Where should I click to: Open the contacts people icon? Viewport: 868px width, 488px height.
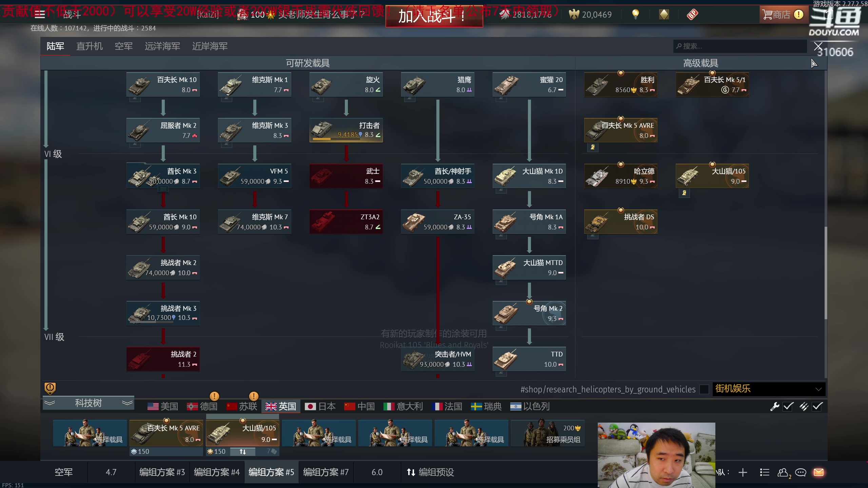[x=783, y=472]
